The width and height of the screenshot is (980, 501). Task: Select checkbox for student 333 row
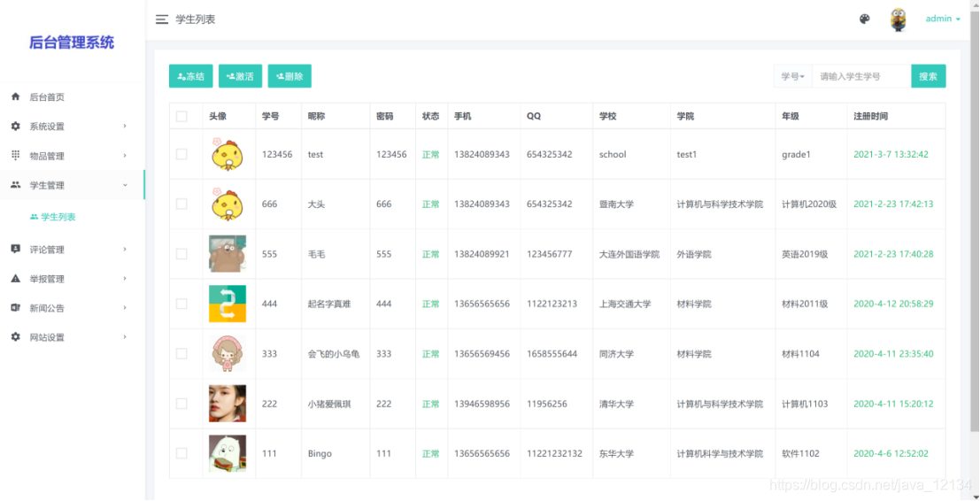tap(181, 353)
